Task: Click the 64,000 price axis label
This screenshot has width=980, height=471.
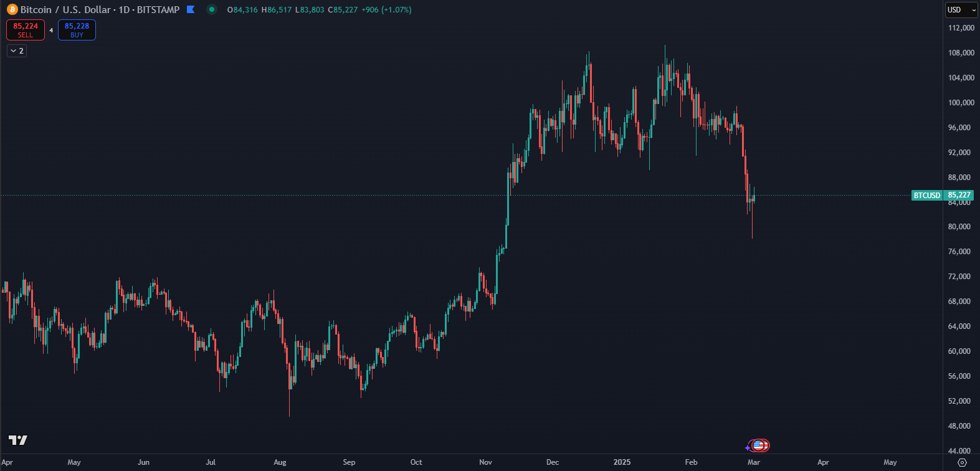Action: [961, 326]
